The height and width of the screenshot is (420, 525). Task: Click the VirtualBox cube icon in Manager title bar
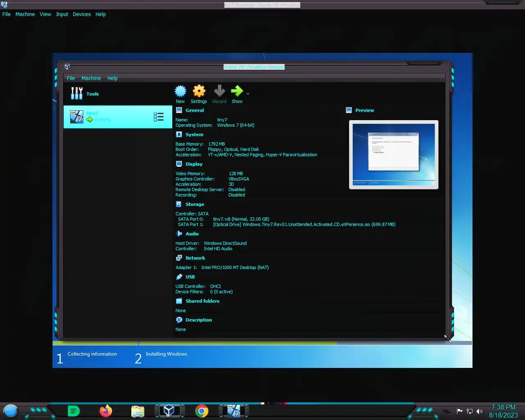pos(67,66)
